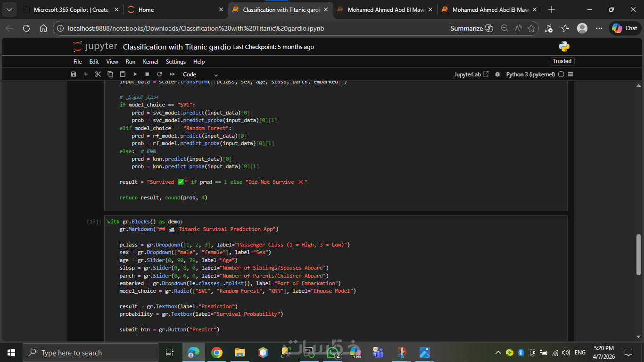644x362 pixels.
Task: Interrupt the kernel with the stop icon
Action: click(147, 74)
